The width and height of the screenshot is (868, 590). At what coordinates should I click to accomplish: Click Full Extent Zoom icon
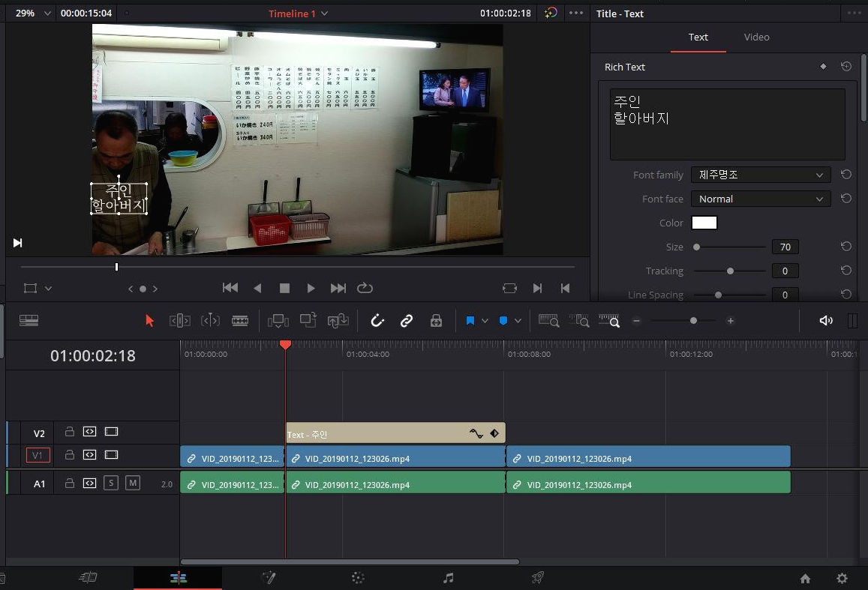[548, 321]
